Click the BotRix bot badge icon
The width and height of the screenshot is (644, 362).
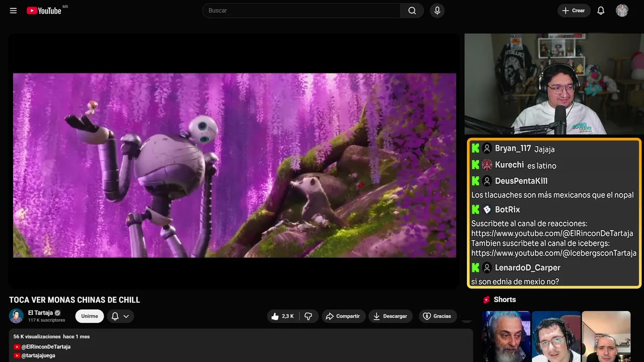coord(487,210)
